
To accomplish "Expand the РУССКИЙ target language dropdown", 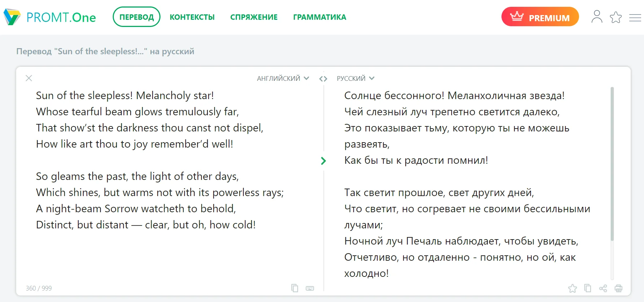I will 355,78.
